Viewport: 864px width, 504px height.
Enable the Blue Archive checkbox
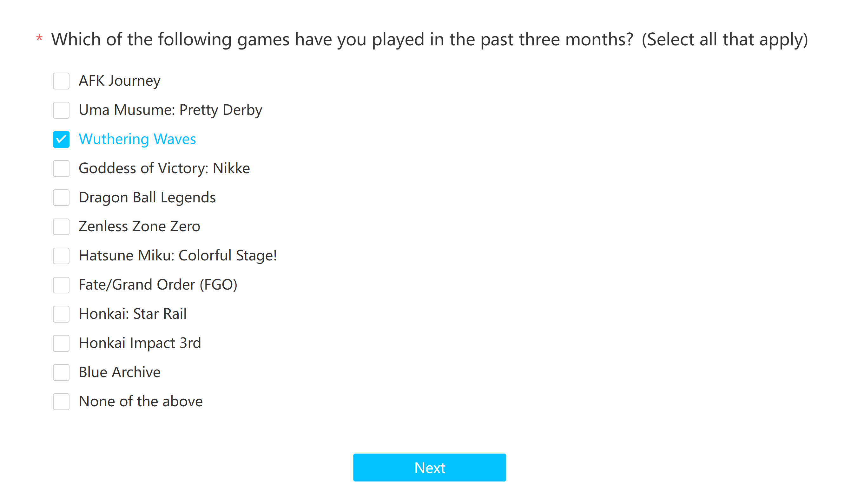[x=61, y=372]
